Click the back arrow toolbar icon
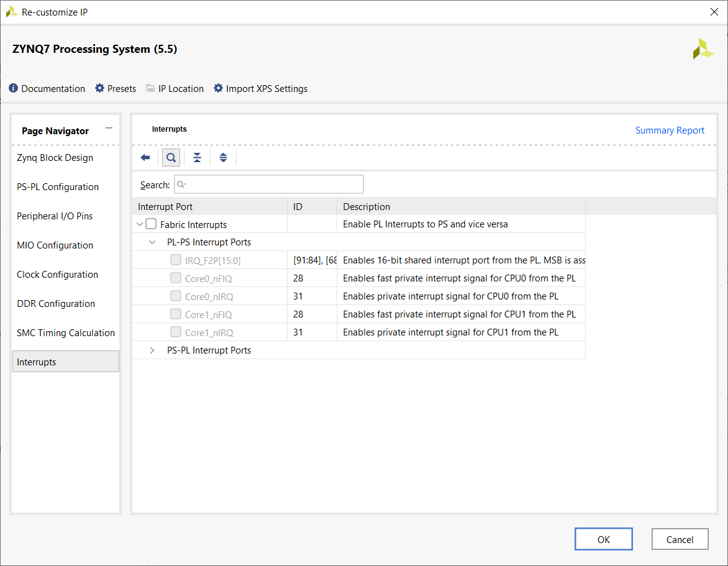Viewport: 728px width, 566px height. [x=145, y=158]
